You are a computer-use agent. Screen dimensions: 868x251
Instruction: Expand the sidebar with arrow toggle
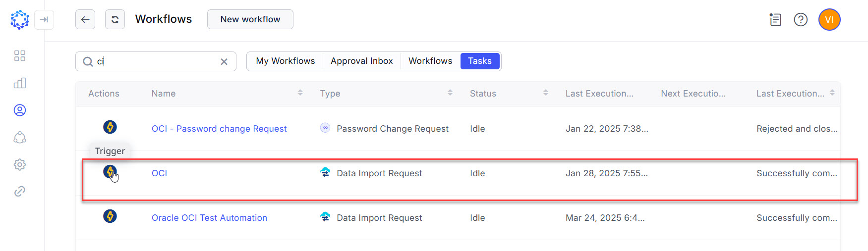point(44,20)
